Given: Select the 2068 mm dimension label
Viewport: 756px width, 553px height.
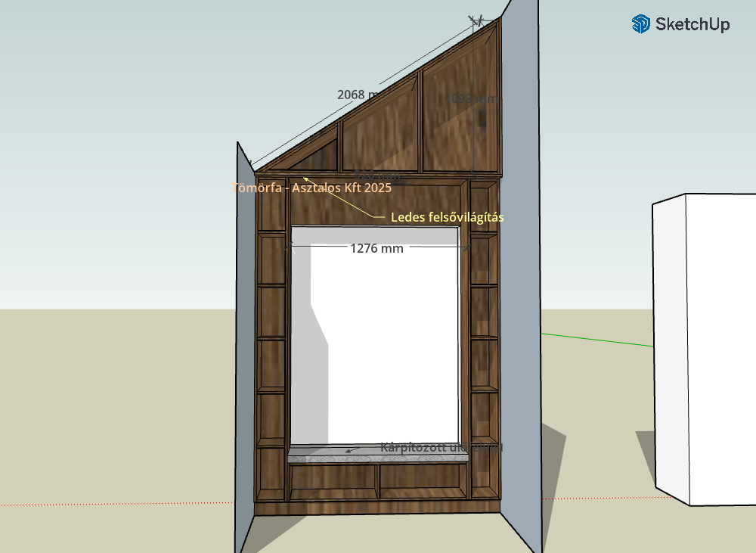Looking at the screenshot, I should pyautogui.click(x=359, y=95).
